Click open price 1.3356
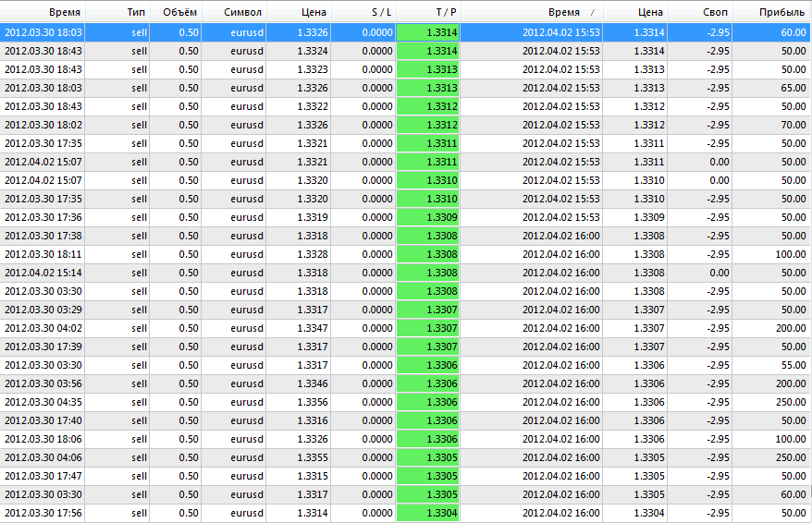Screen dimensions: 812x523 (313, 402)
